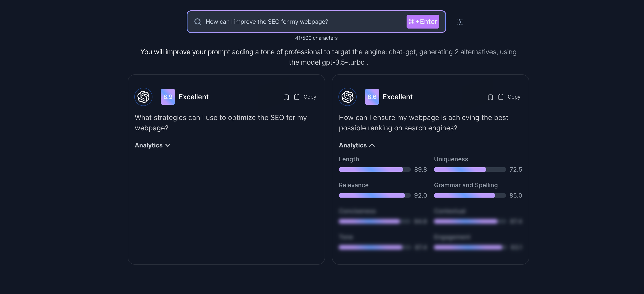Open the settings sliders icon beside search bar

coord(460,22)
